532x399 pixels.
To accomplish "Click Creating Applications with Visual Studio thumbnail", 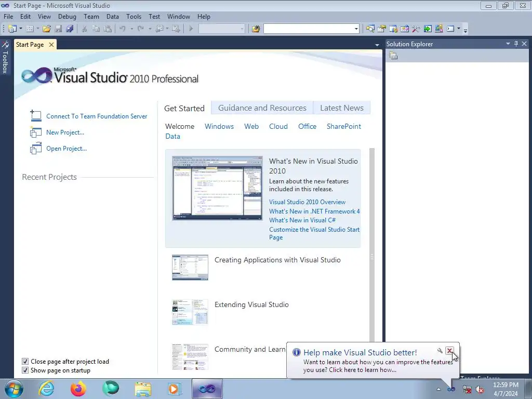I will [x=190, y=268].
